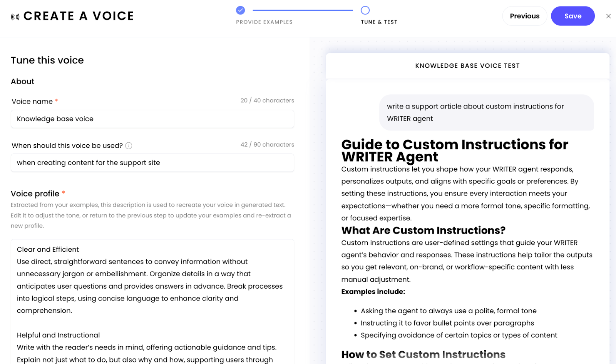The image size is (616, 364).
Task: Click the bullet about favoring bullet points
Action: pyautogui.click(x=447, y=323)
